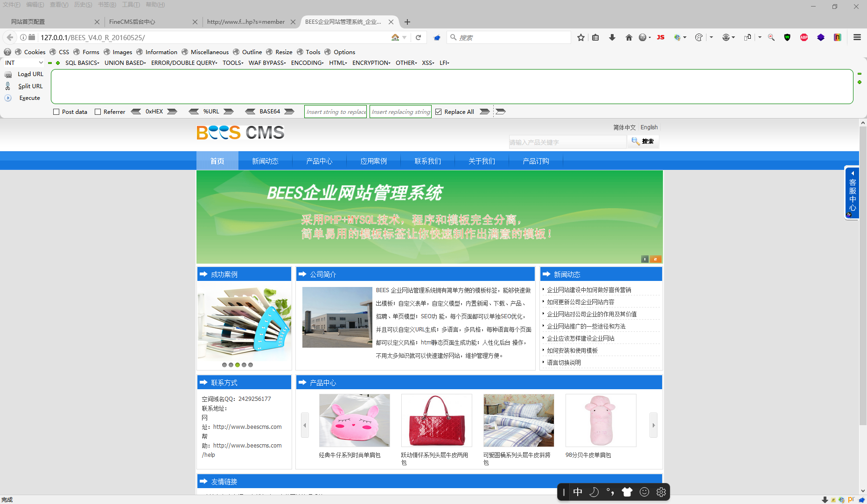Open the ENCODING dropdown in HackBar
The height and width of the screenshot is (504, 867).
(307, 63)
